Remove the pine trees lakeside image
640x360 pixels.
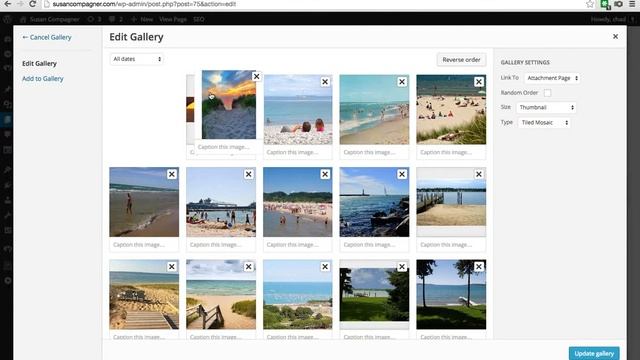479,267
